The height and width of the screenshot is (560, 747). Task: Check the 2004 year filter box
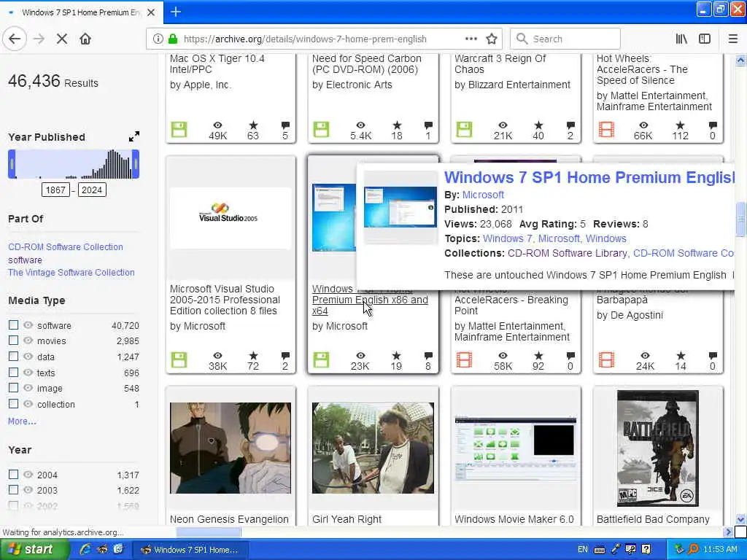[13, 474]
